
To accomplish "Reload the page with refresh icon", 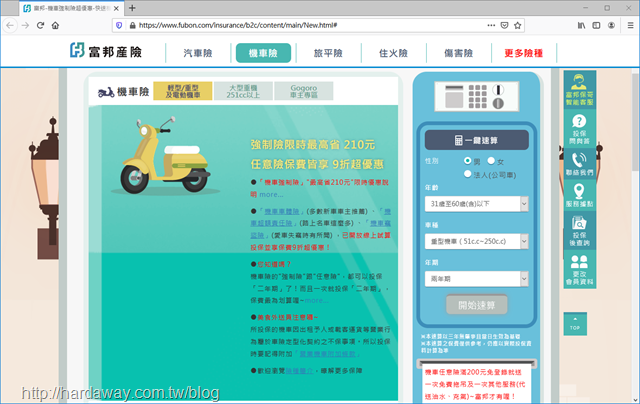I will (x=40, y=25).
